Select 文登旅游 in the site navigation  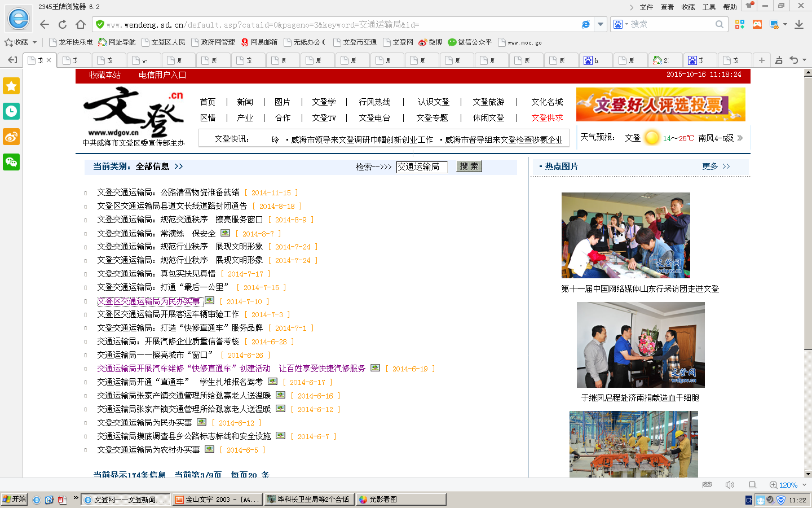pos(488,102)
